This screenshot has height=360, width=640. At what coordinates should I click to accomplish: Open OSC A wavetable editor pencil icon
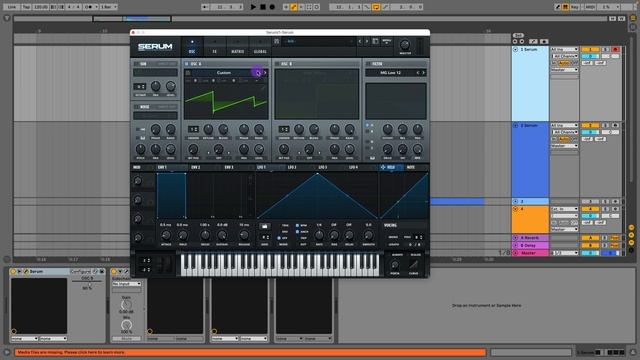pyautogui.click(x=263, y=87)
